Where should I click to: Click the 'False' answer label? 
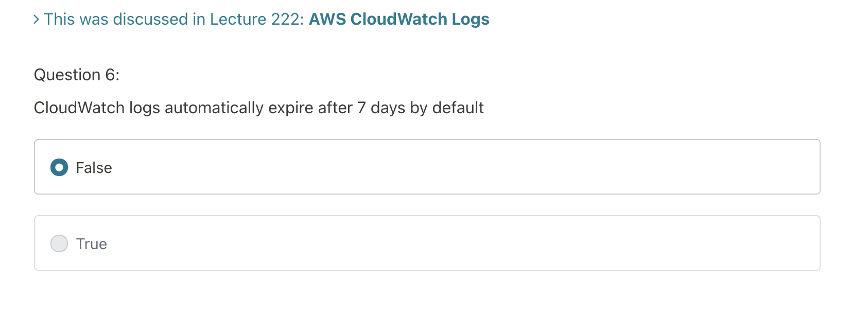point(94,168)
